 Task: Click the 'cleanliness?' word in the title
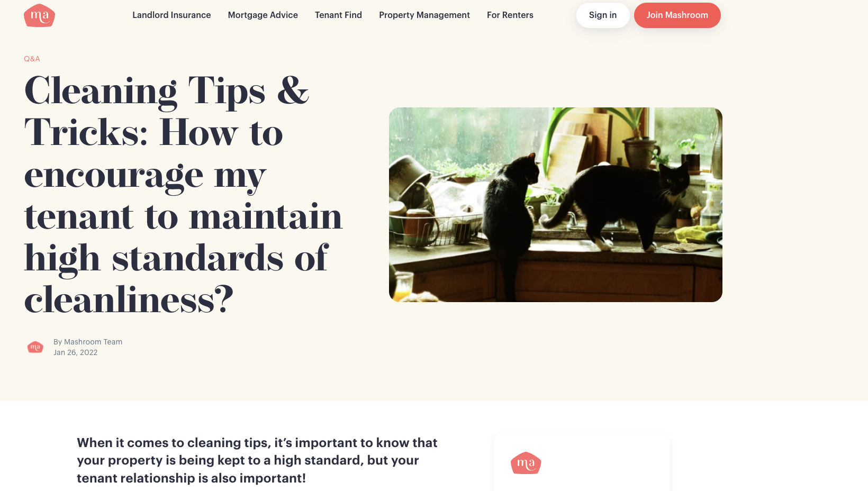(x=129, y=300)
